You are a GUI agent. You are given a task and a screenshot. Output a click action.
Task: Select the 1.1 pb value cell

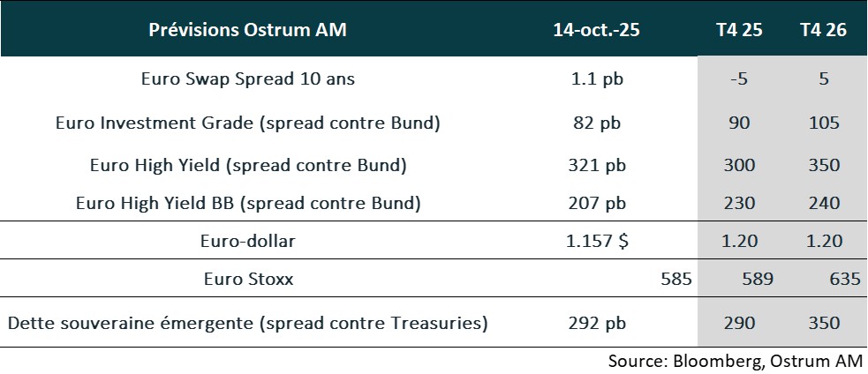(x=598, y=79)
